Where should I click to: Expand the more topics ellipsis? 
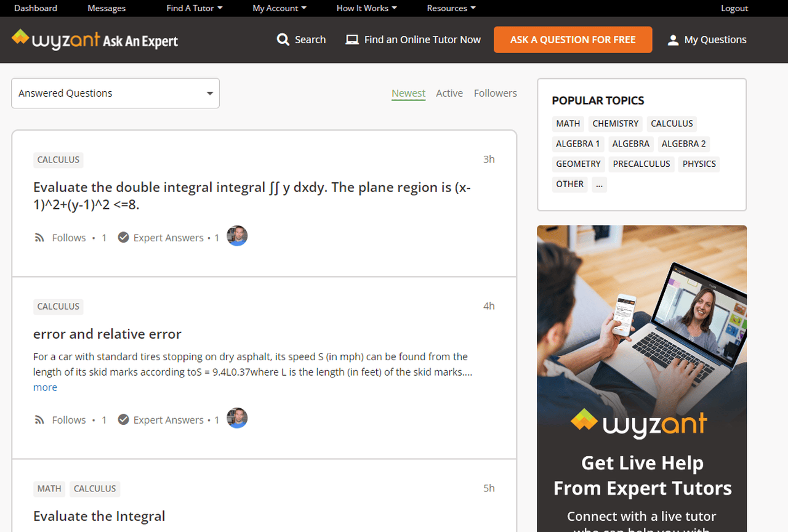pos(599,184)
